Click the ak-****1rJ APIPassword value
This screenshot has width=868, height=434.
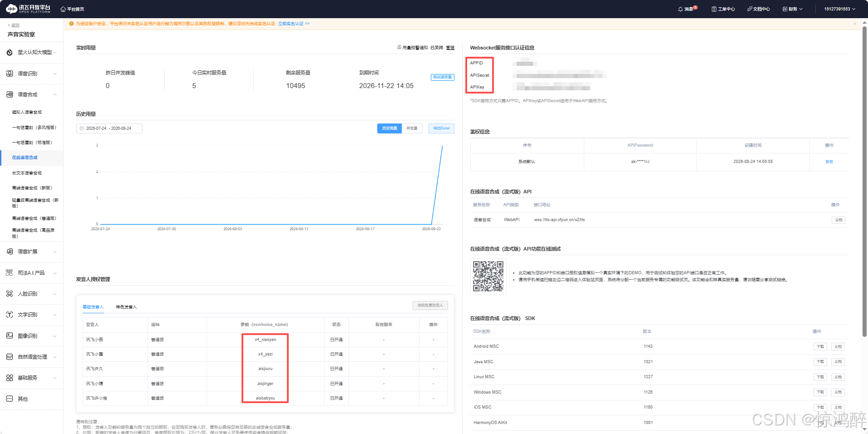point(640,162)
